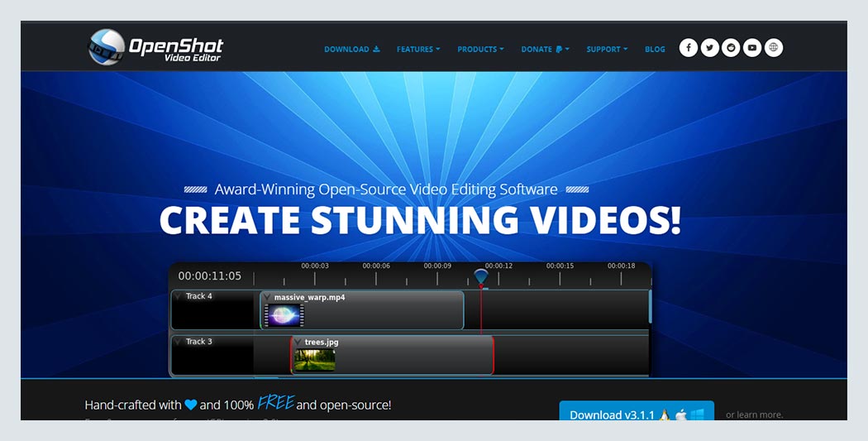Image resolution: width=868 pixels, height=441 pixels.
Task: Click the trees.jpg clip name
Action: (322, 343)
